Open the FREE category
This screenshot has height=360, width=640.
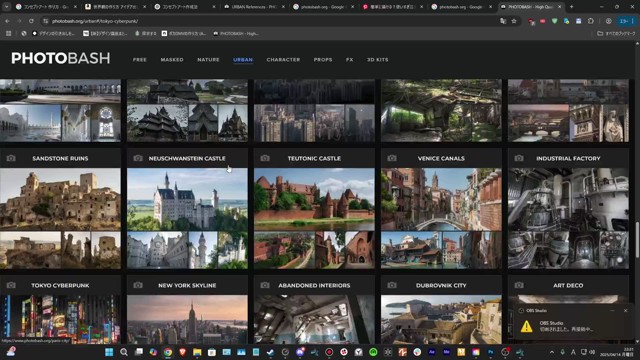point(140,60)
